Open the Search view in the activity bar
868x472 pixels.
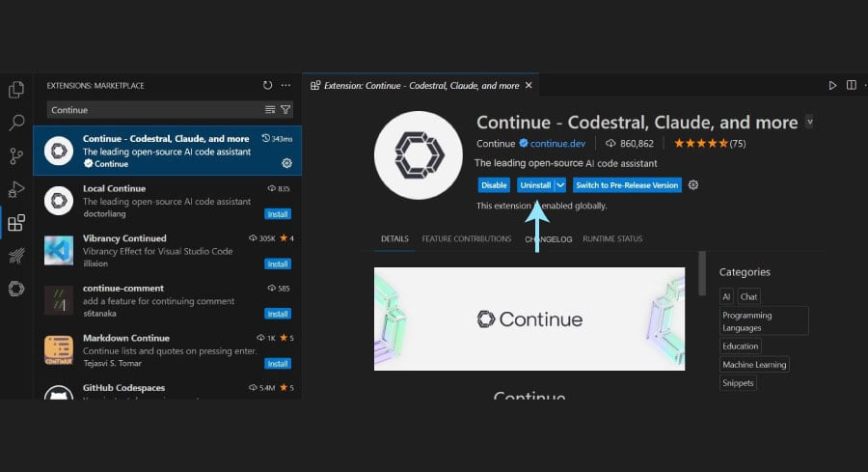point(16,123)
